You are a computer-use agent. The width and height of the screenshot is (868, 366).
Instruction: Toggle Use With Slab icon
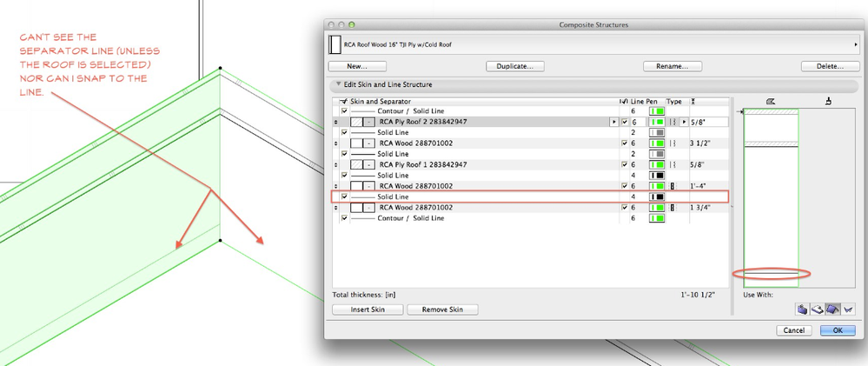click(x=818, y=309)
